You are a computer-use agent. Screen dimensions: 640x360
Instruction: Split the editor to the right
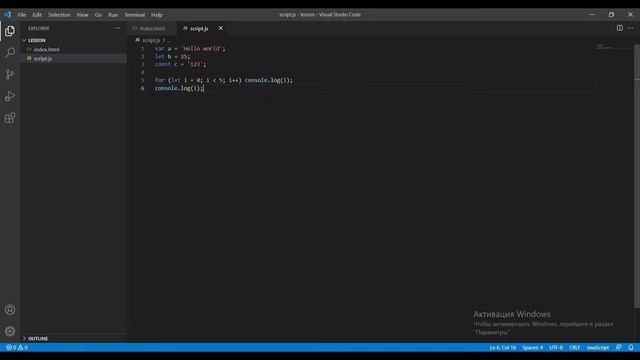click(x=620, y=28)
